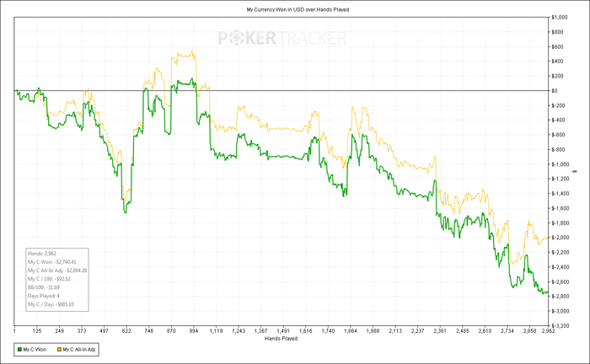Click the 1,988 x-axis tick label
590x364 pixels.
coord(373,331)
